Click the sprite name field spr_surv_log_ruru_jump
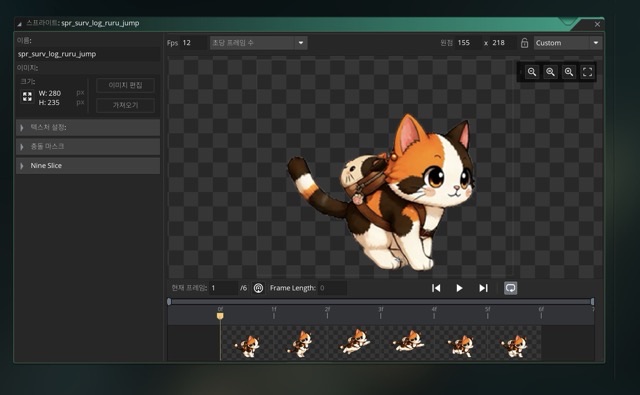 (88, 54)
